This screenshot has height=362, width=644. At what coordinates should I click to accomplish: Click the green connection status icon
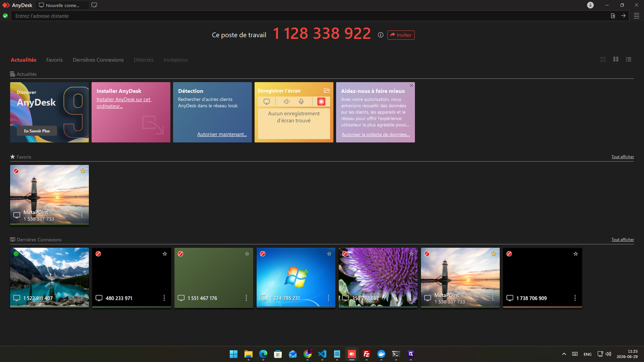(x=5, y=16)
